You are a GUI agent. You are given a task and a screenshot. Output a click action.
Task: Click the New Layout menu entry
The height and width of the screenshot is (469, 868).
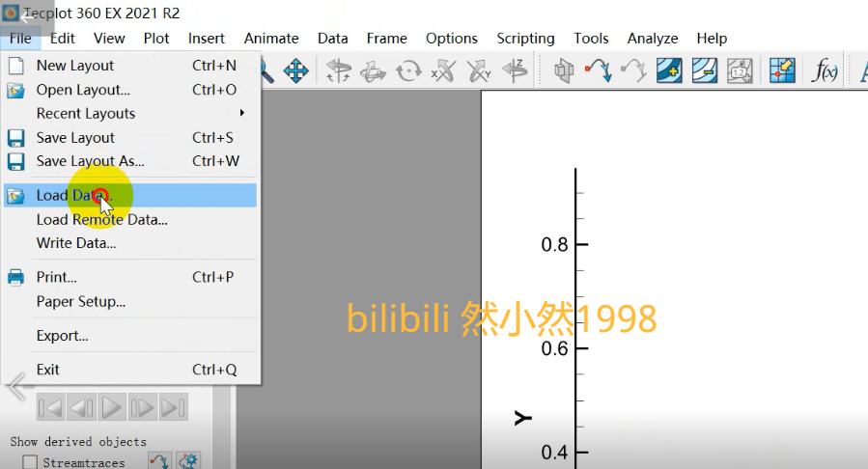coord(130,66)
